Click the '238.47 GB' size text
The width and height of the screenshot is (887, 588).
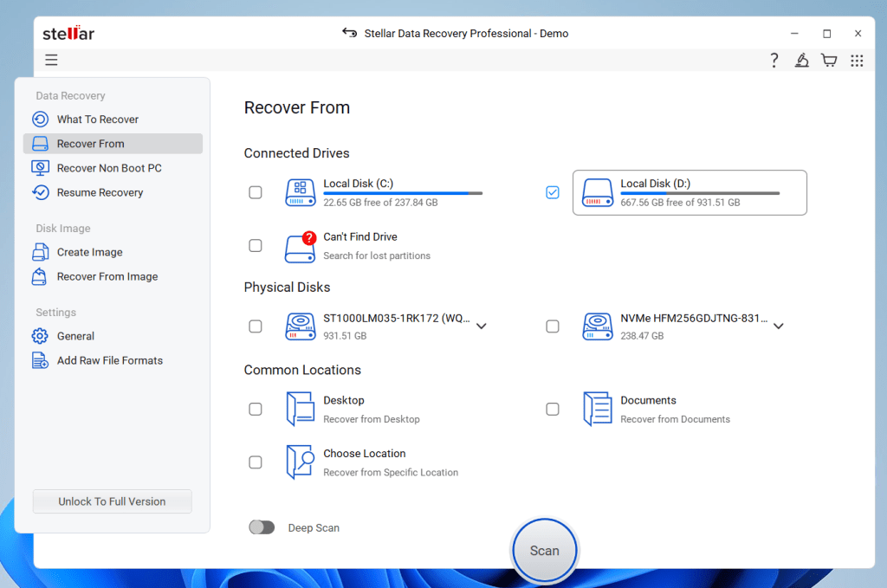click(642, 336)
